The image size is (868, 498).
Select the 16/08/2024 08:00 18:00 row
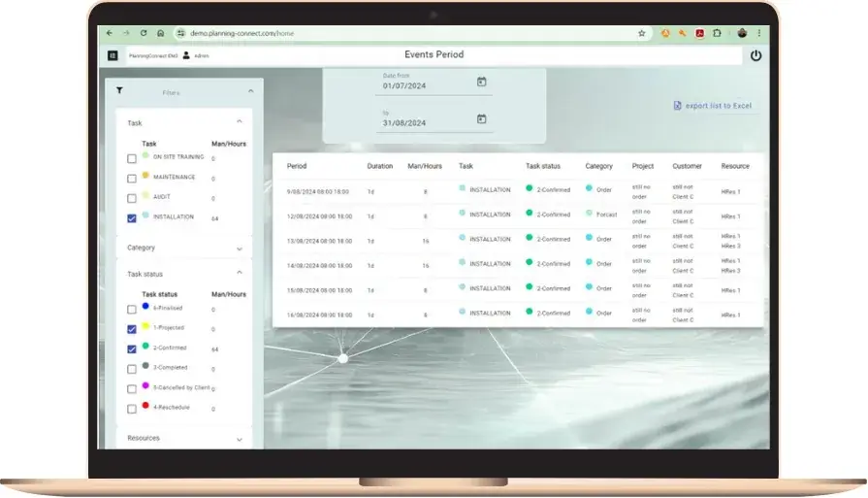point(518,315)
